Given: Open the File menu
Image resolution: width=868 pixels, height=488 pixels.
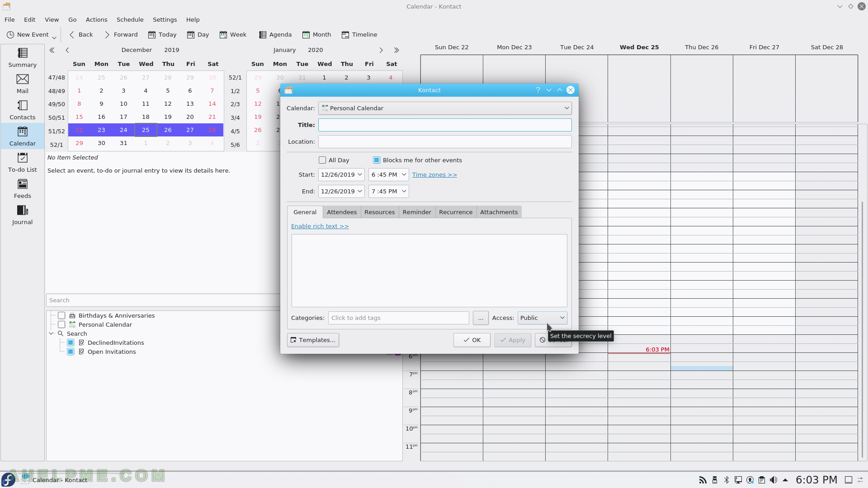Looking at the screenshot, I should coord(9,19).
